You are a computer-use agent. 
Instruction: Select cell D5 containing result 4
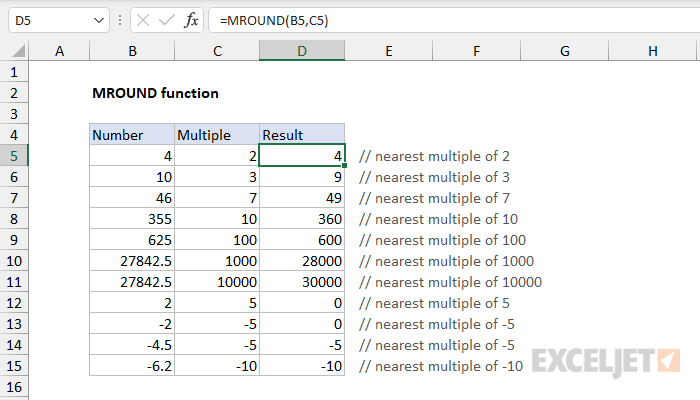302,156
